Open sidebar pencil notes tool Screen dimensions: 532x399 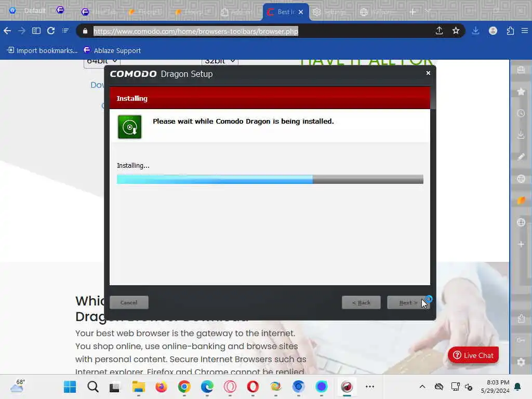[521, 157]
